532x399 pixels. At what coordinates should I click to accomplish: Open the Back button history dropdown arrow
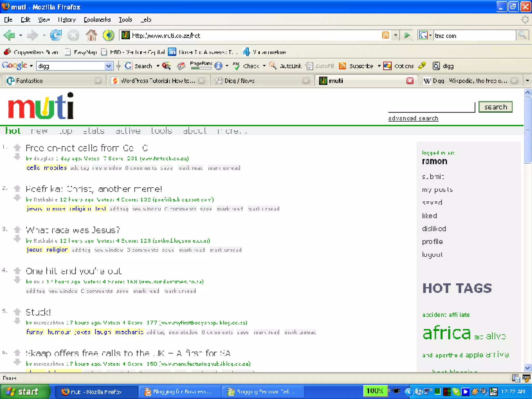pyautogui.click(x=21, y=35)
